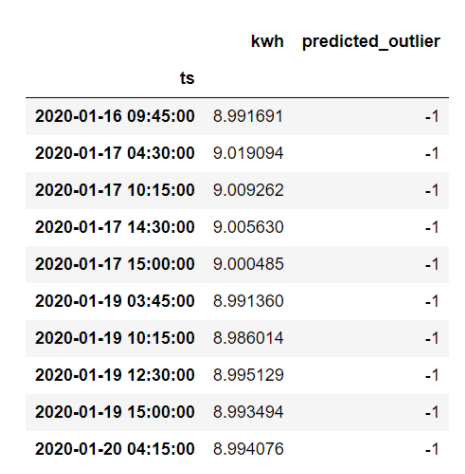Click the kwh value 9.000485
The height and width of the screenshot is (474, 465).
click(248, 264)
